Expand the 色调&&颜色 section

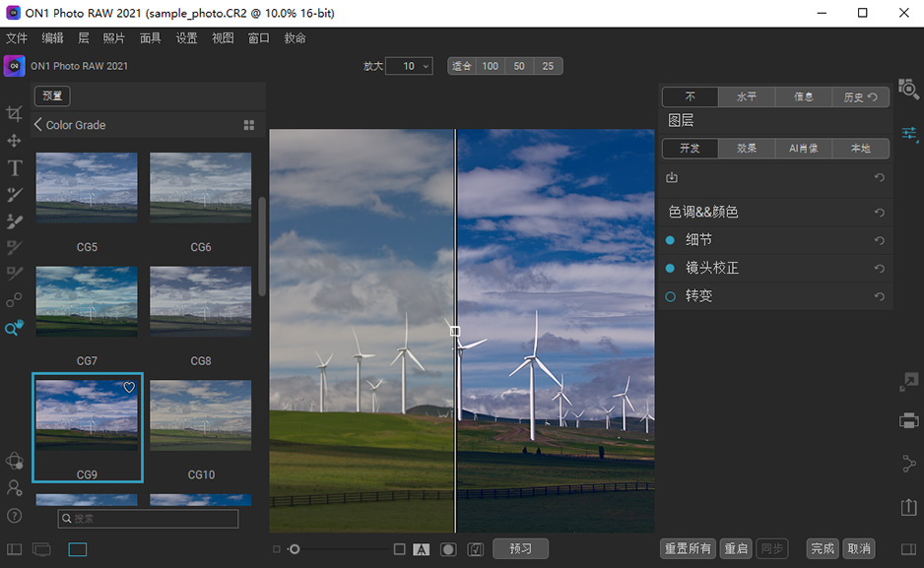[703, 212]
